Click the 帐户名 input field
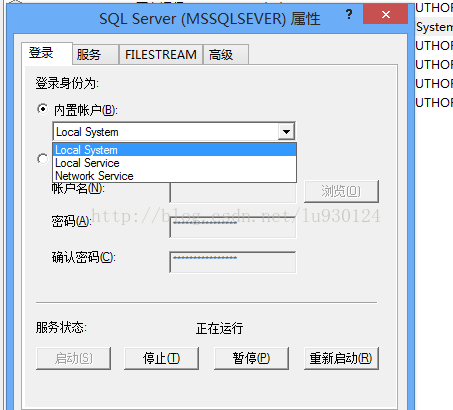 click(233, 192)
